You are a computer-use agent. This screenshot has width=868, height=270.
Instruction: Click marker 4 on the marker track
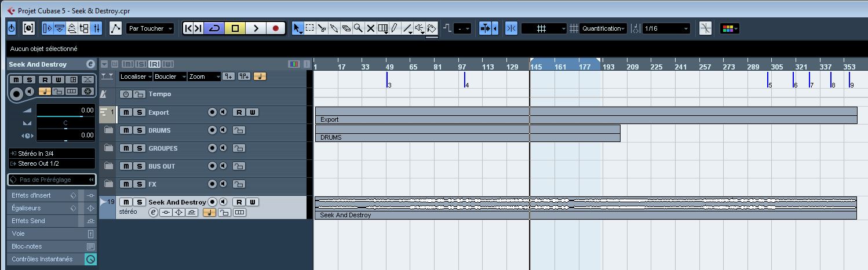[x=466, y=81]
